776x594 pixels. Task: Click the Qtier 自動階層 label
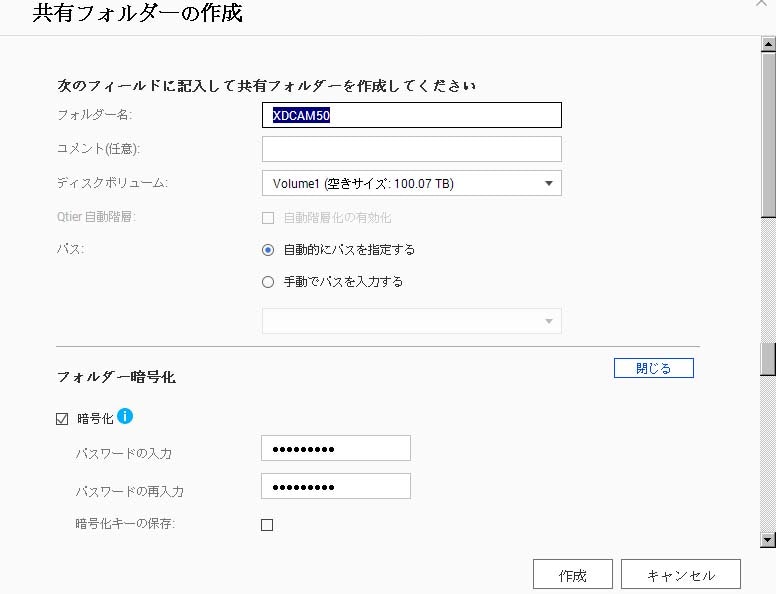(x=96, y=217)
